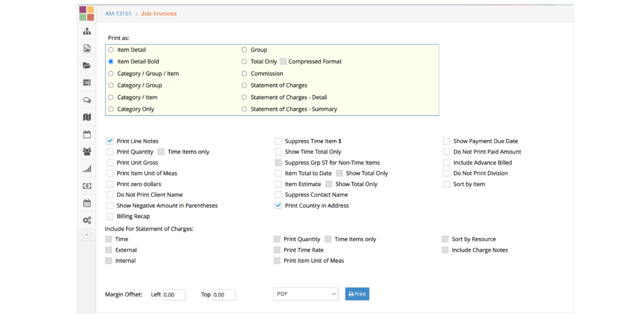
Task: Click the Left margin offset field
Action: tap(174, 295)
